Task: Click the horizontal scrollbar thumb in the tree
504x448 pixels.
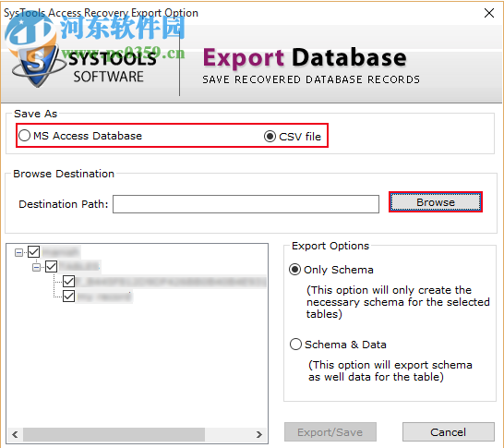Action: tap(114, 435)
